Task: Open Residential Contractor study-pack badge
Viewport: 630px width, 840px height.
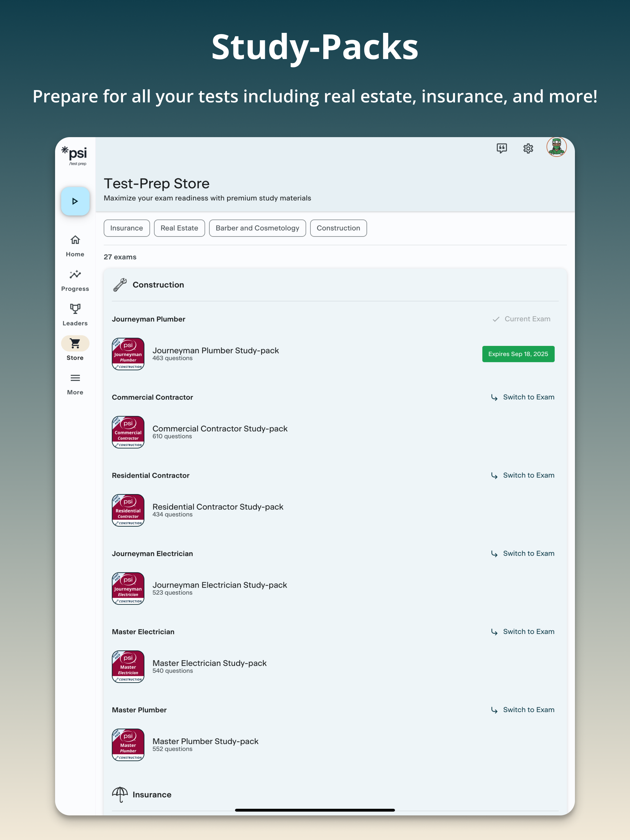Action: pyautogui.click(x=128, y=510)
